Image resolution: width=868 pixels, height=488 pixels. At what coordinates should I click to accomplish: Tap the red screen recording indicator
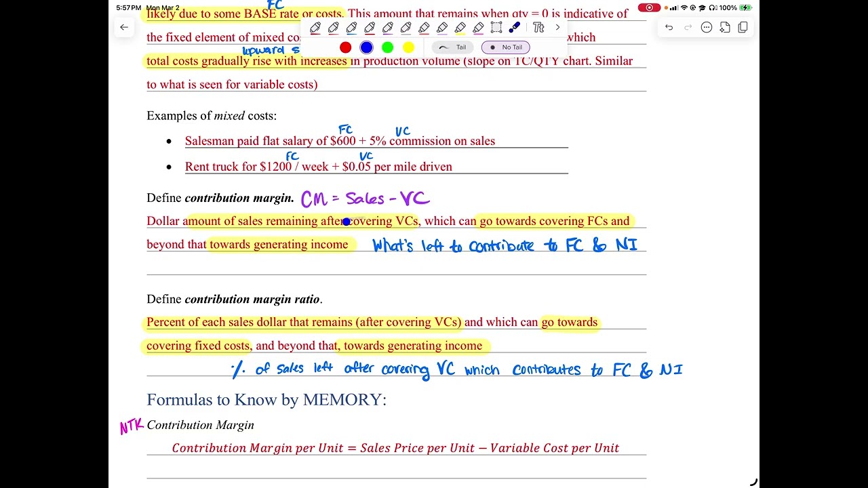pyautogui.click(x=649, y=7)
